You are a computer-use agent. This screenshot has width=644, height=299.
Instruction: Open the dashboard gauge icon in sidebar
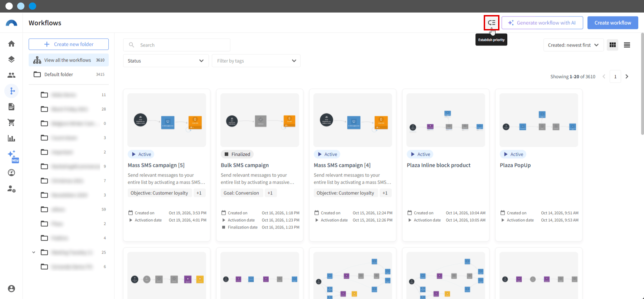coord(11,173)
